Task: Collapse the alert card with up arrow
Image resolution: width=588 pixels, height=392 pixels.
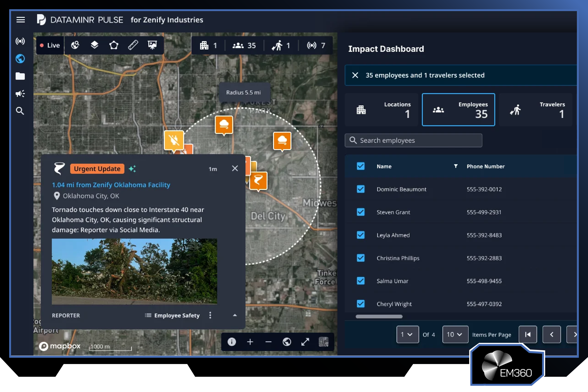Action: point(235,315)
